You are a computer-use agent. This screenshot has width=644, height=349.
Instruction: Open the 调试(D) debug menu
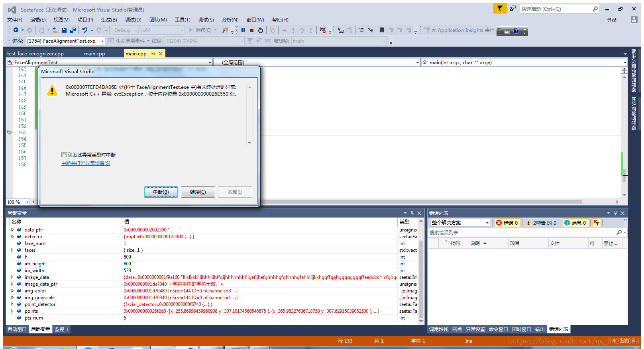coord(133,20)
